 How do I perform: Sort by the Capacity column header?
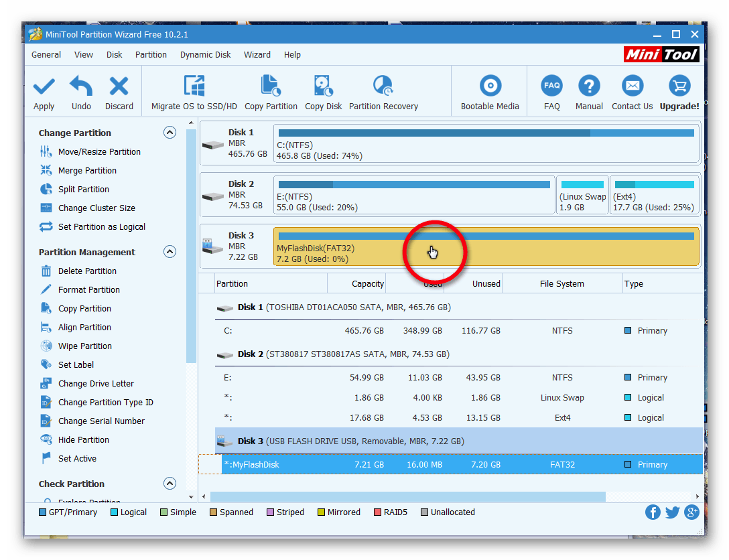(367, 284)
